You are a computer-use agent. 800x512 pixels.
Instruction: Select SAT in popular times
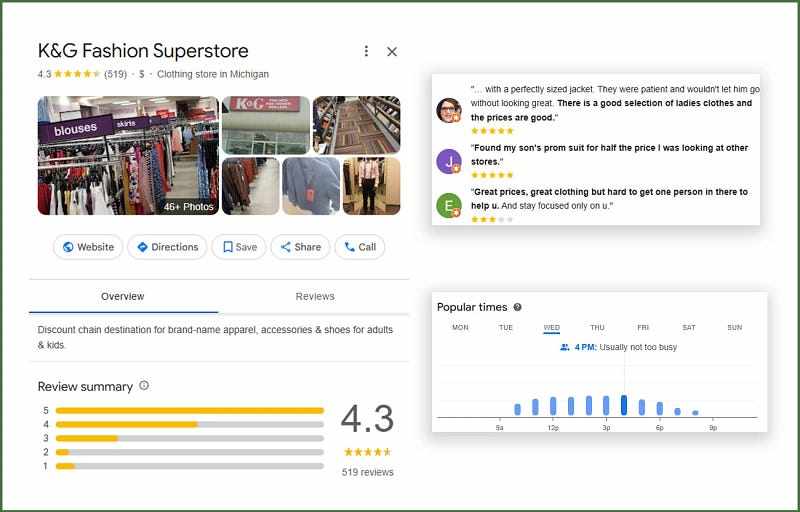point(689,327)
